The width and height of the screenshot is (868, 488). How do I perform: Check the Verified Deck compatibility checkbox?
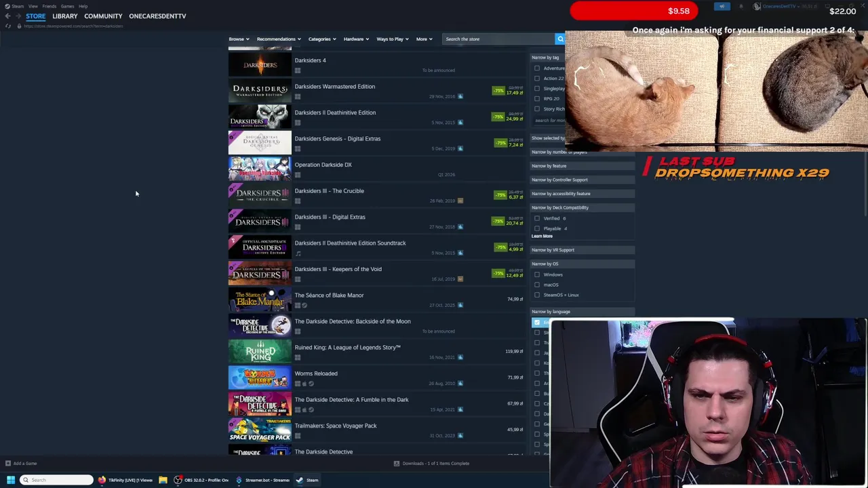pyautogui.click(x=537, y=218)
